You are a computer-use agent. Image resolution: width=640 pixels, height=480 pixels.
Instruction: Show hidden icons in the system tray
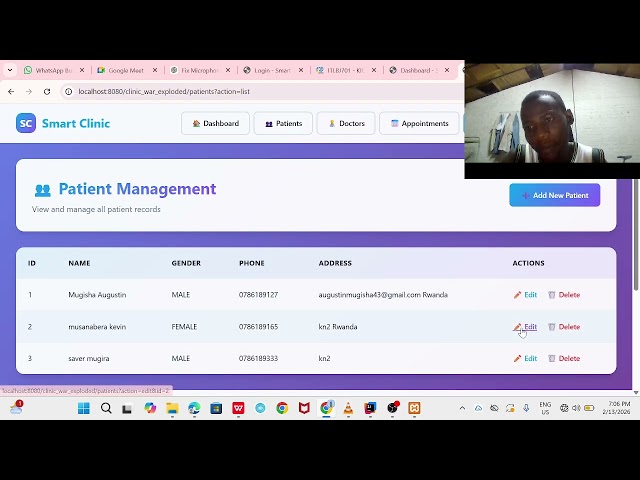tap(462, 408)
